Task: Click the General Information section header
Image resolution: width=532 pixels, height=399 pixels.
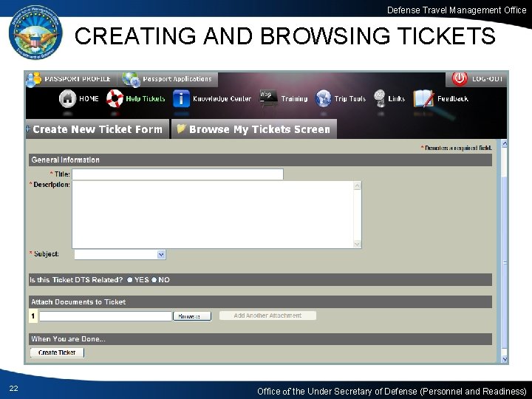Action: [260, 160]
